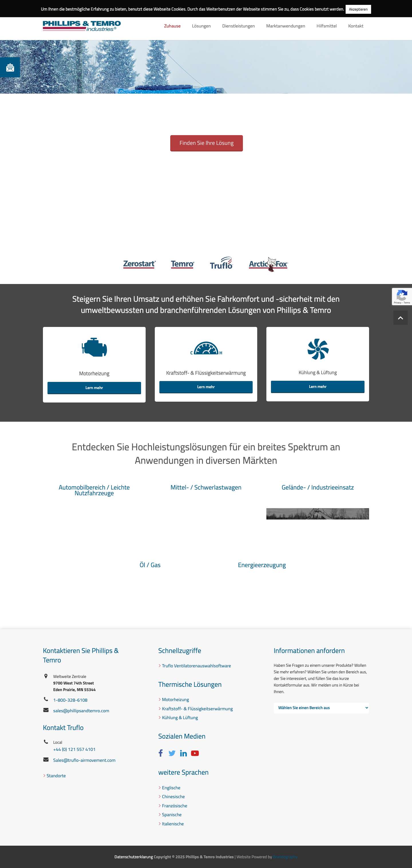Image resolution: width=412 pixels, height=868 pixels.
Task: Click the reCAPTCHA badge
Action: click(x=401, y=297)
